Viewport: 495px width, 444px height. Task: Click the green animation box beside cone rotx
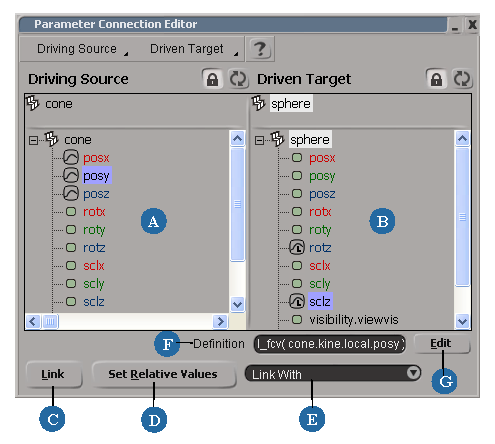click(x=71, y=212)
